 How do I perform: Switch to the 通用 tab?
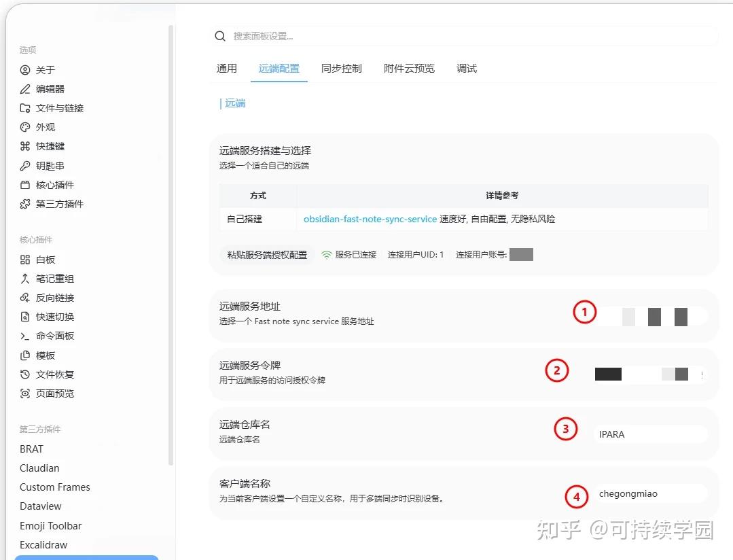click(x=227, y=69)
